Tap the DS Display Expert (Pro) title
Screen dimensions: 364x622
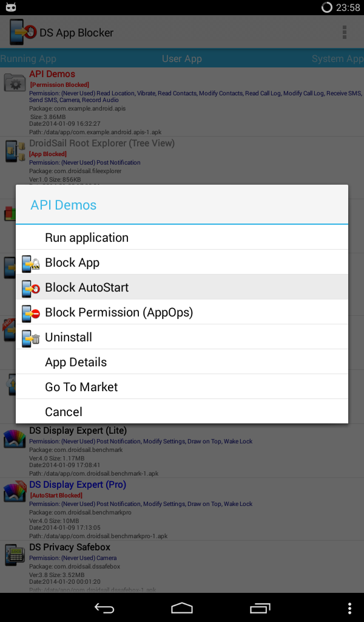78,484
